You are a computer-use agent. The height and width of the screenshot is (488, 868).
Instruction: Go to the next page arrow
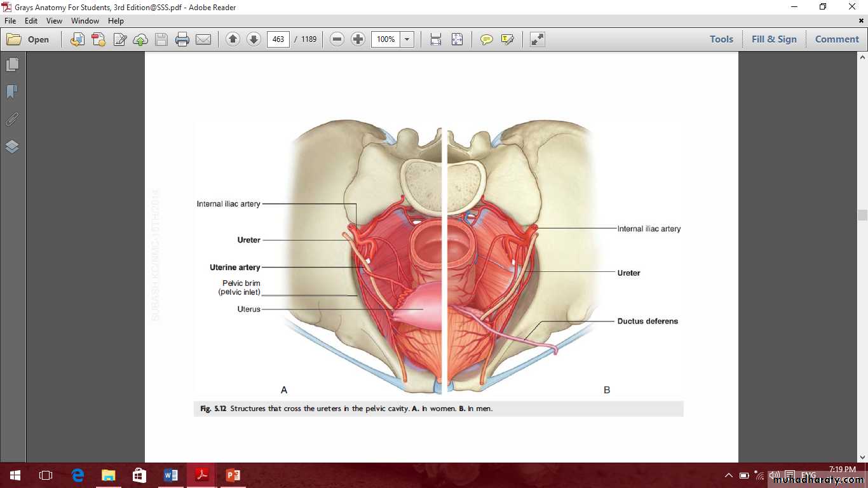click(254, 39)
